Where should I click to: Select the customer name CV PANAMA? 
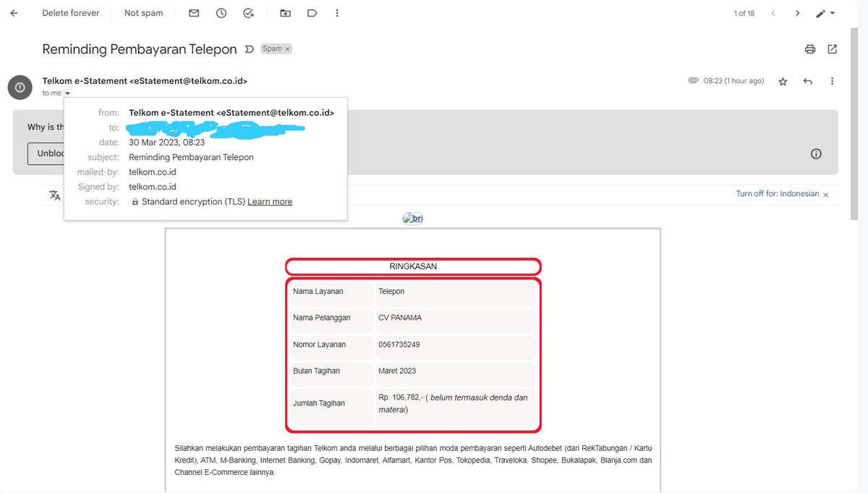pyautogui.click(x=400, y=318)
